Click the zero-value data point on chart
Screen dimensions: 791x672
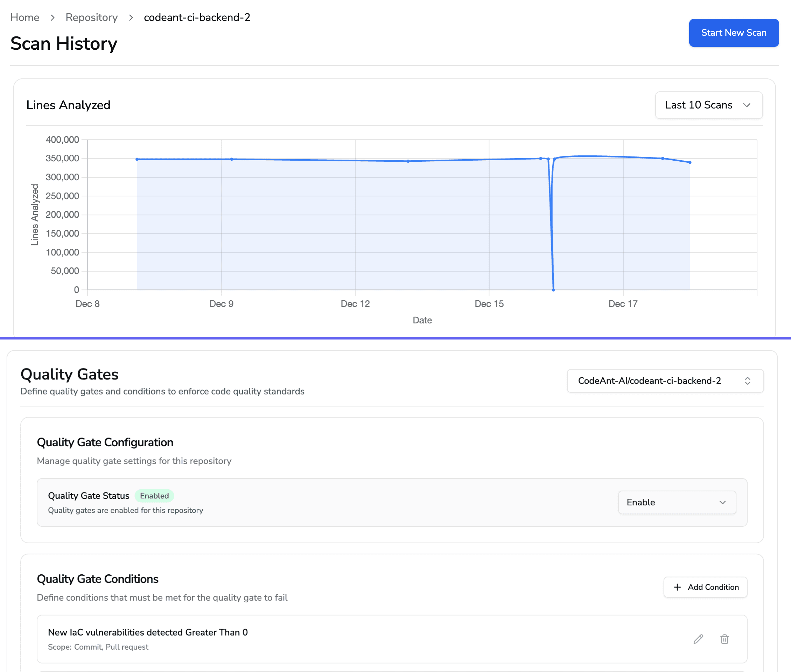pyautogui.click(x=553, y=290)
